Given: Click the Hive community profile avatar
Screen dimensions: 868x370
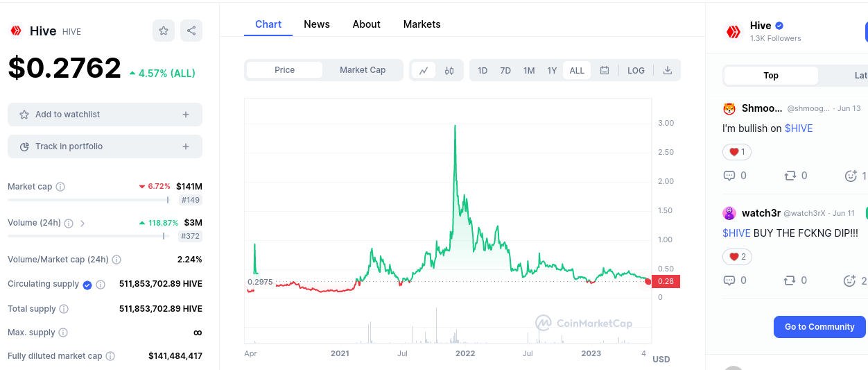Looking at the screenshot, I should [x=733, y=31].
